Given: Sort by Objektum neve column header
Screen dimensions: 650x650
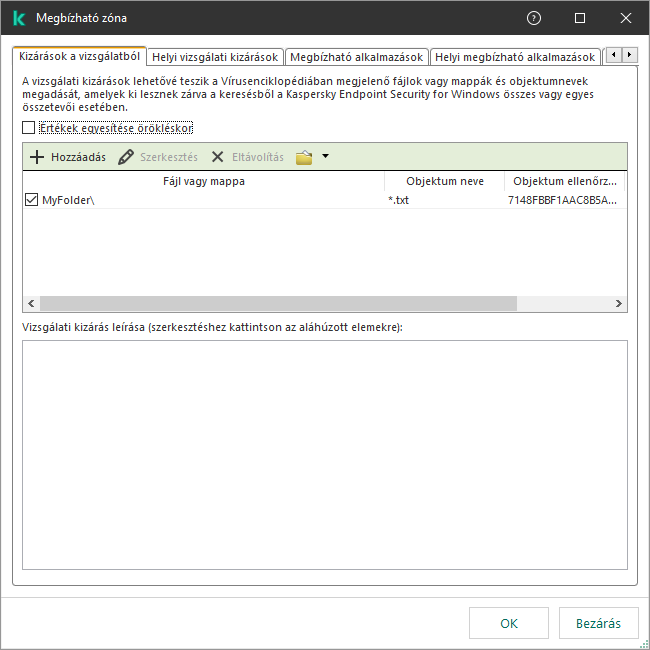Looking at the screenshot, I should pyautogui.click(x=444, y=181).
